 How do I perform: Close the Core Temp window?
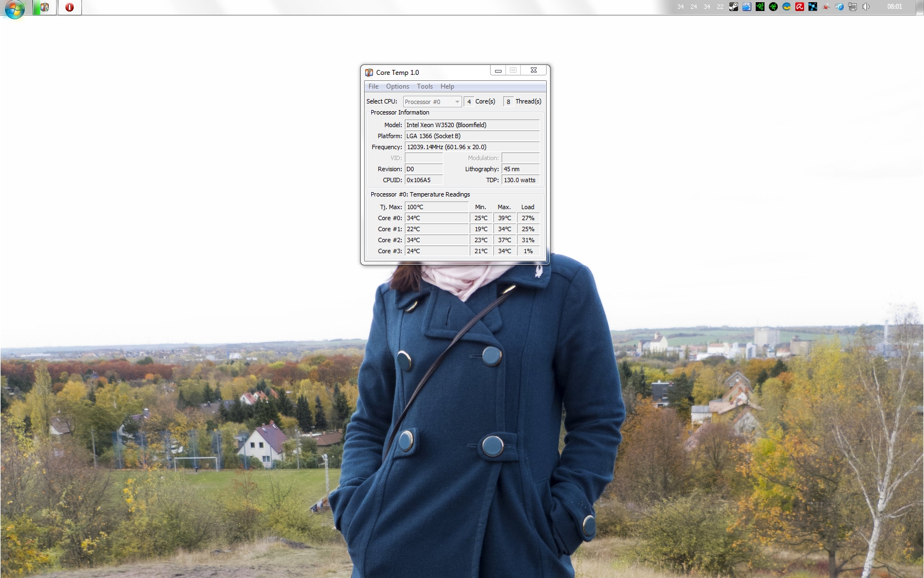click(x=533, y=70)
